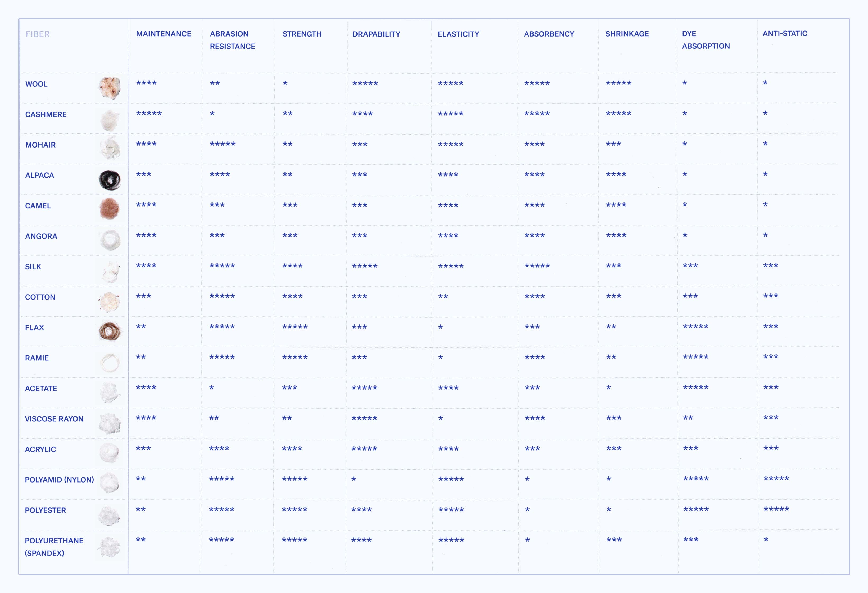Image resolution: width=868 pixels, height=593 pixels.
Task: Click acetate's shrinkage one-star rating
Action: (609, 388)
